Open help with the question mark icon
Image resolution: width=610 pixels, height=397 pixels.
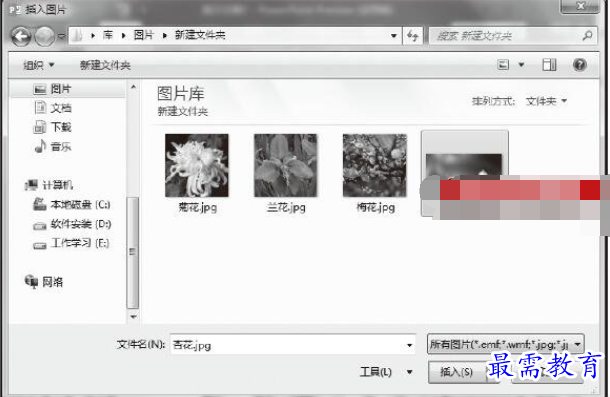click(580, 65)
